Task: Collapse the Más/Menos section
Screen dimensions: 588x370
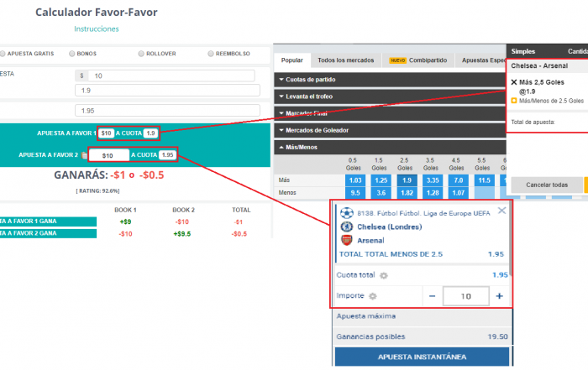Action: click(390, 147)
